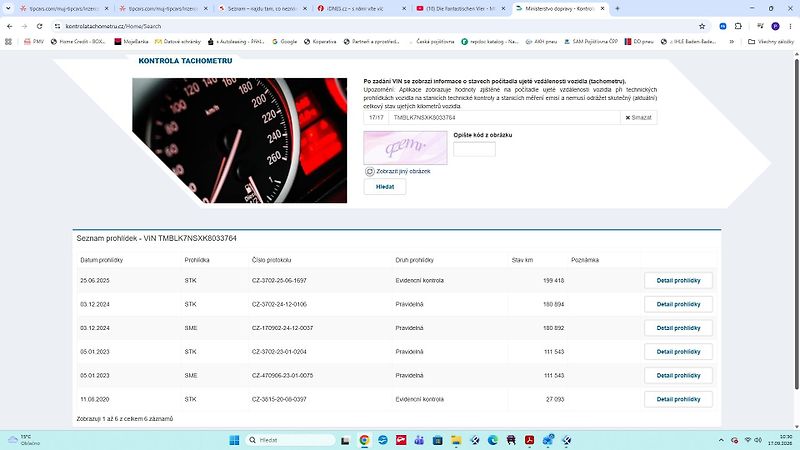Open Microsoft Teams from the taskbar
The width and height of the screenshot is (800, 450).
[x=419, y=440]
